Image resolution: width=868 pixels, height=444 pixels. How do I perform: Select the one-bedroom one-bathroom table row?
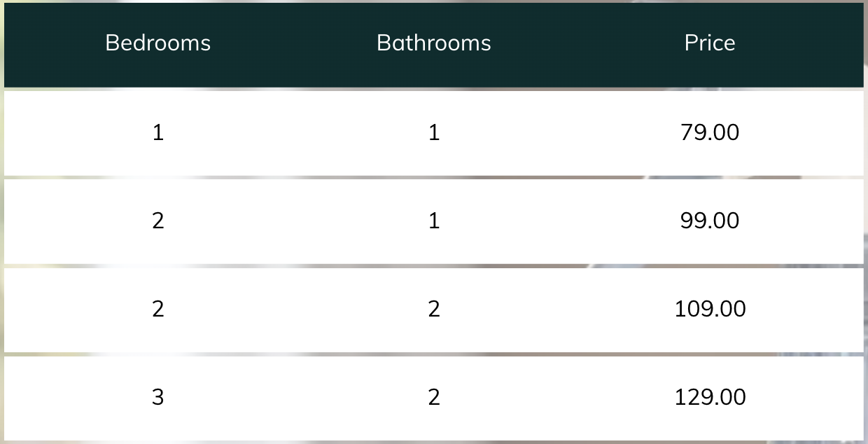434,133
